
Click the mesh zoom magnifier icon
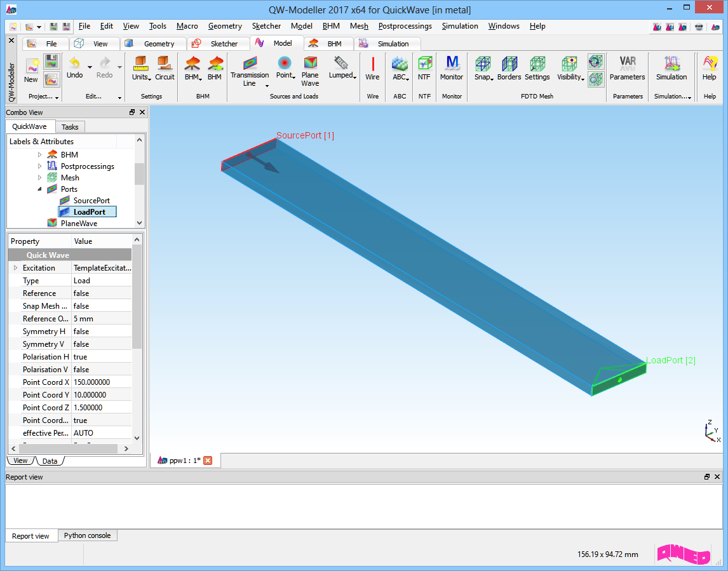click(595, 79)
